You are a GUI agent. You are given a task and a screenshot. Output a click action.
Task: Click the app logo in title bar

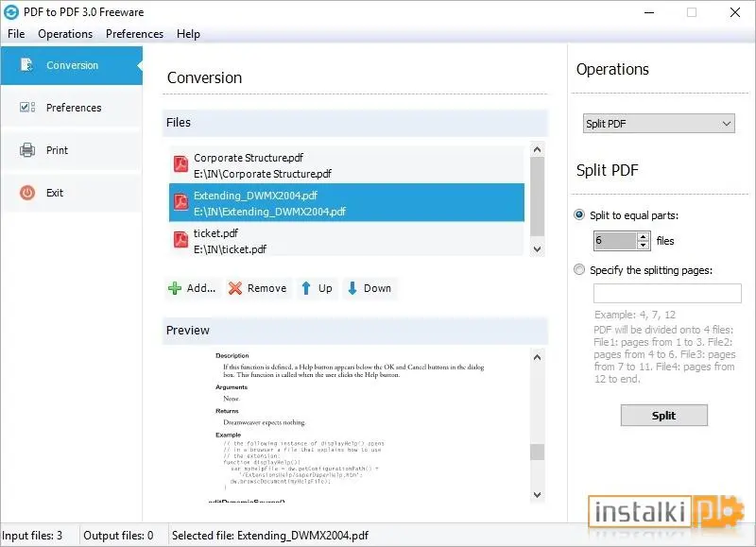pyautogui.click(x=11, y=12)
